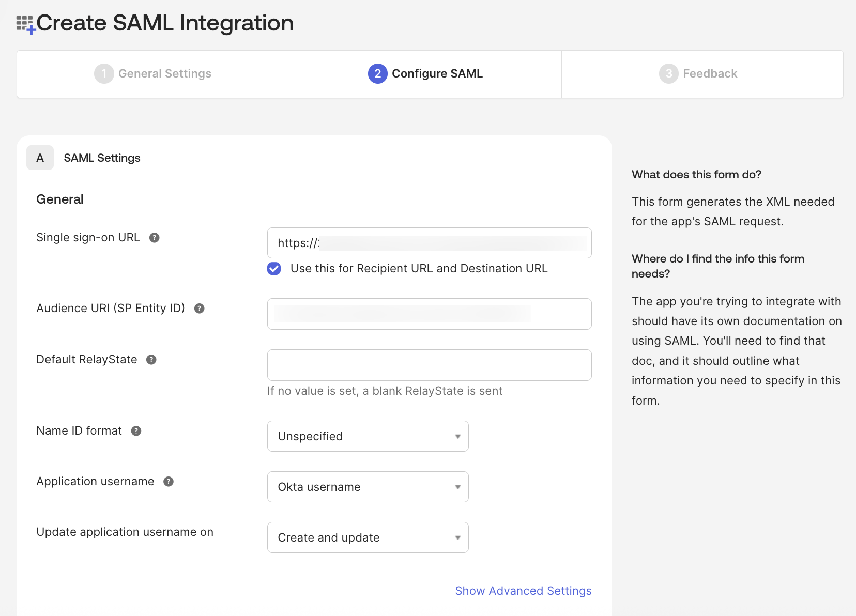Open help for Application username
The width and height of the screenshot is (856, 616).
[x=167, y=481]
